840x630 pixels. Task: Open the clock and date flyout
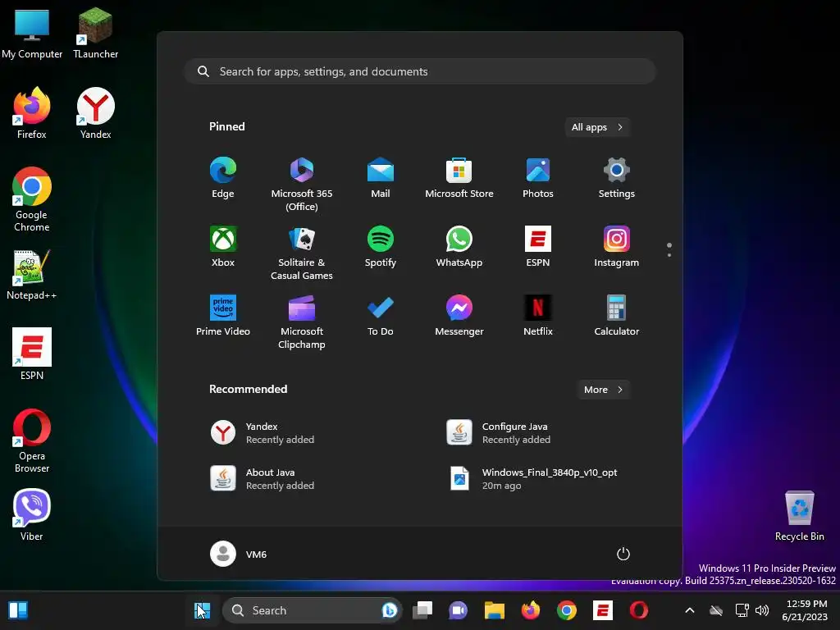(x=806, y=610)
